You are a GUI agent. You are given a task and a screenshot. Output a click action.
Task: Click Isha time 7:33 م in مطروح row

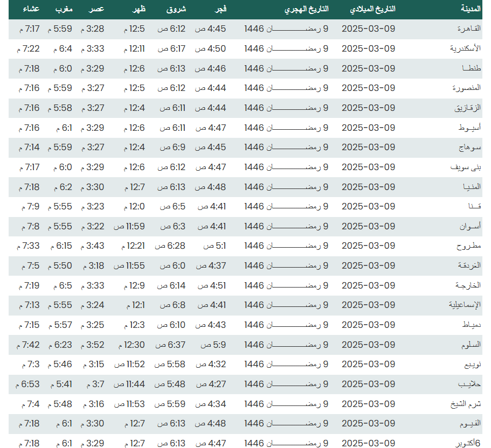(x=28, y=246)
